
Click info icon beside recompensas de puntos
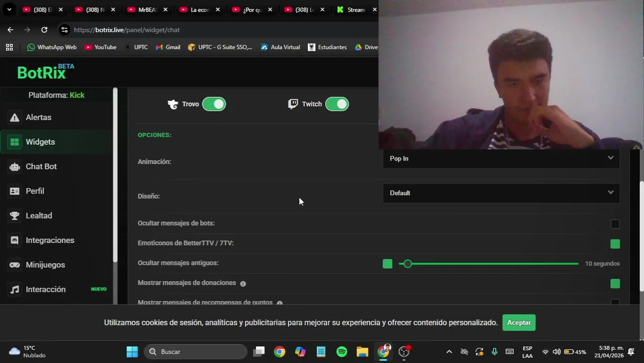click(280, 303)
